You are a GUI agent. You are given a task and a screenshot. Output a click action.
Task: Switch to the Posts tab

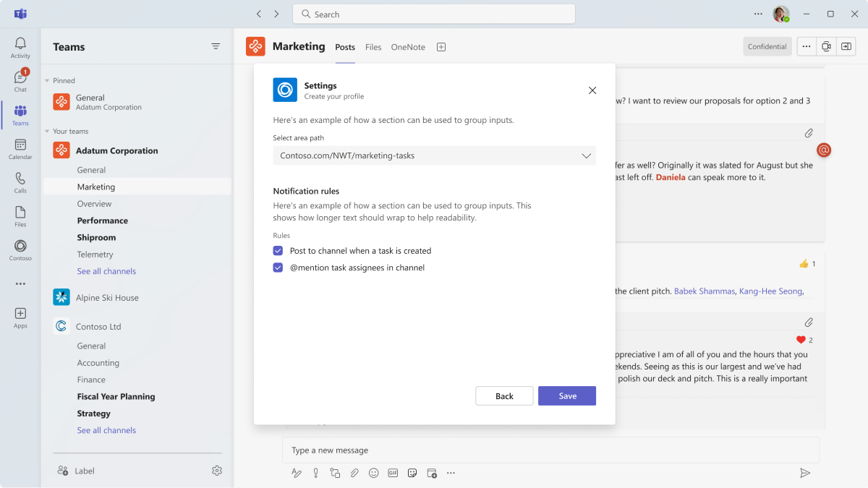click(x=345, y=47)
